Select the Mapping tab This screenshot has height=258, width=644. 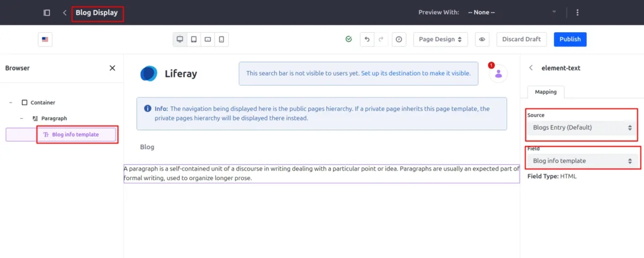pos(545,92)
